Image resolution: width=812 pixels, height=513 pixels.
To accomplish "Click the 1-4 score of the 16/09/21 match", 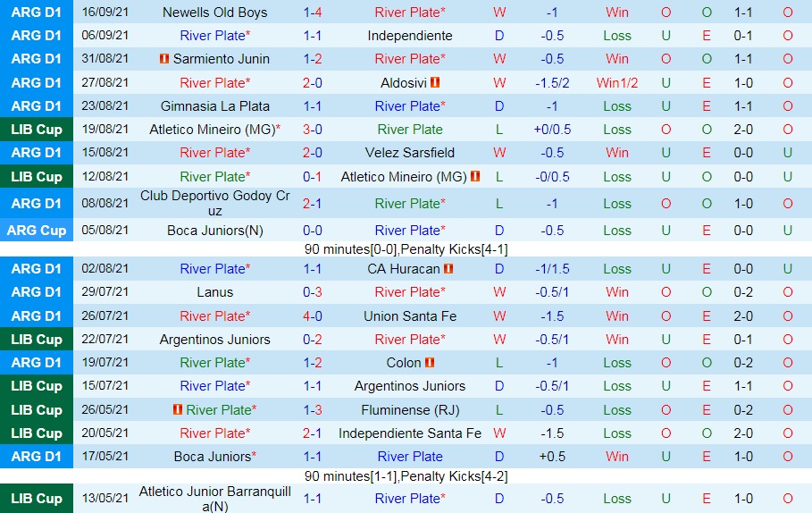I will pos(313,13).
